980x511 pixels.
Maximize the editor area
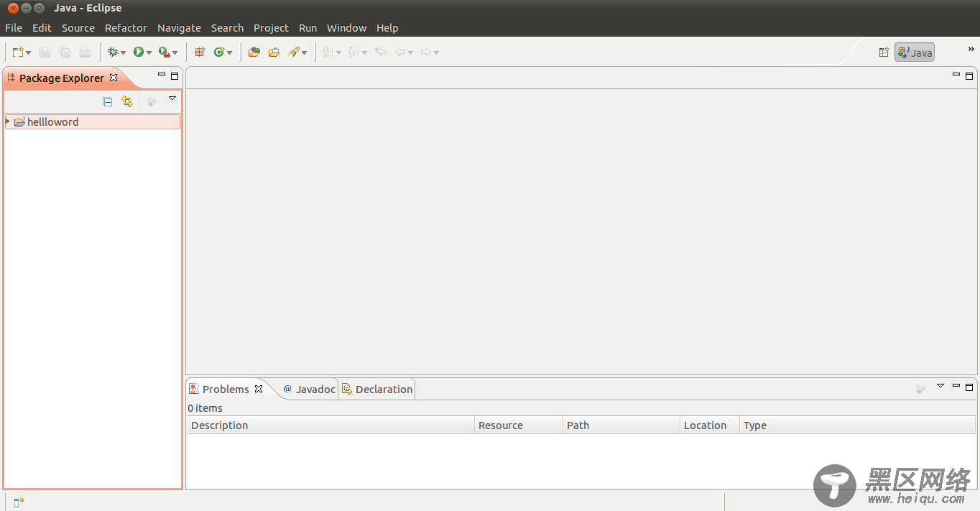(x=969, y=75)
